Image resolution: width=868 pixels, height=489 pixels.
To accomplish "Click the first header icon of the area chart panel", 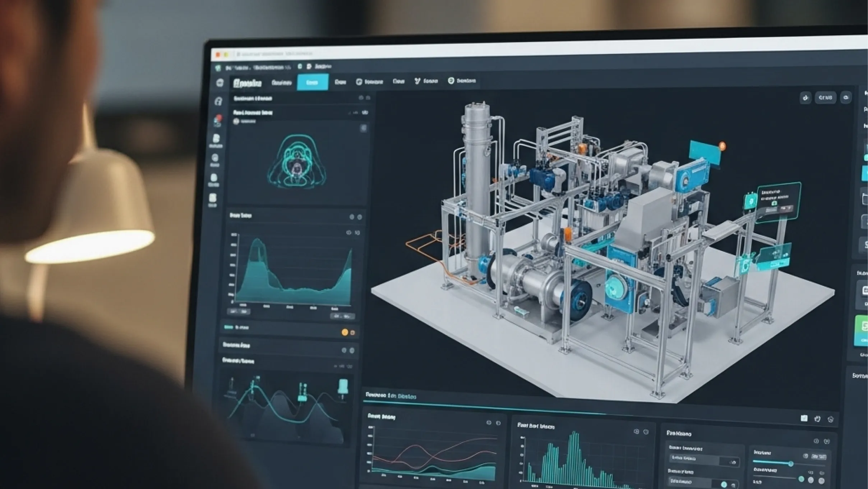I will point(352,217).
